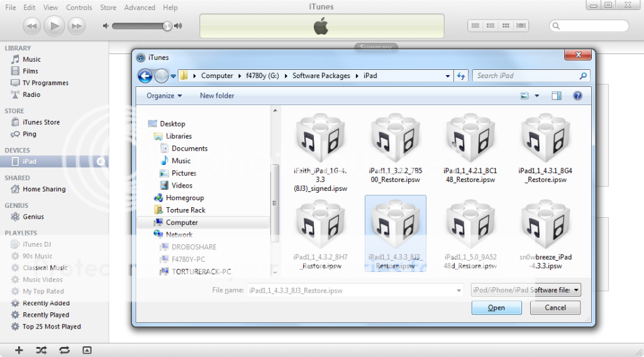This screenshot has height=357, width=644.
Task: Select iPad1,1_5.0_9A5248d_Restore.ipsw file
Action: [x=470, y=234]
